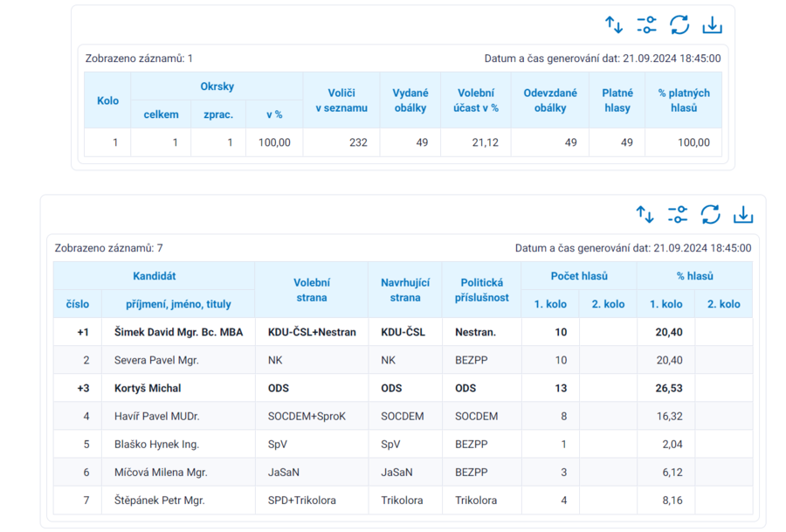This screenshot has width=786, height=532.
Task: Click 2. kolo header under Počet hlasů
Action: pyautogui.click(x=608, y=304)
